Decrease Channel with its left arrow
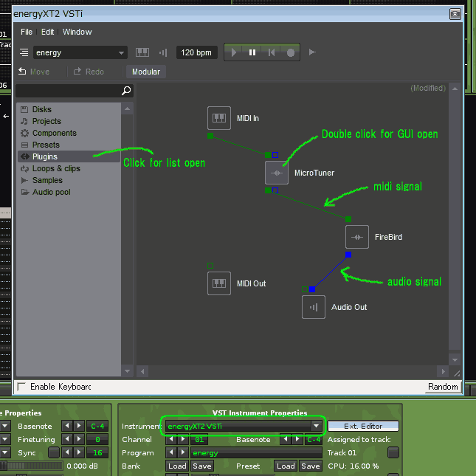This screenshot has height=476, width=476. [x=171, y=439]
